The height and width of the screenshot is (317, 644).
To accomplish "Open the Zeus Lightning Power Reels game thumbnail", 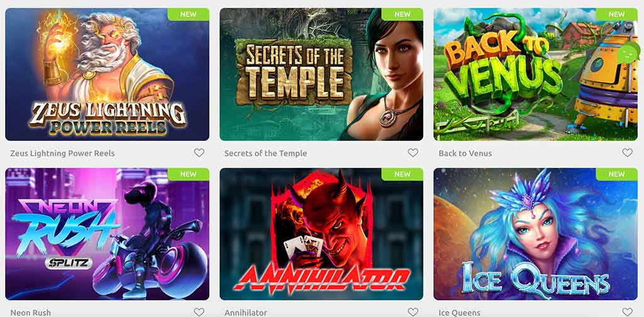I will 107,74.
